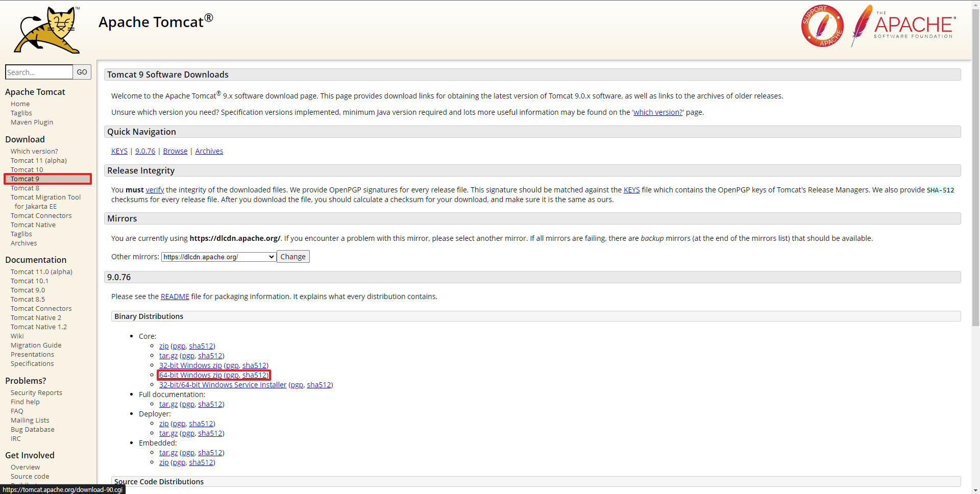The height and width of the screenshot is (494, 980).
Task: Click the verify link in Release Integrity
Action: [155, 190]
